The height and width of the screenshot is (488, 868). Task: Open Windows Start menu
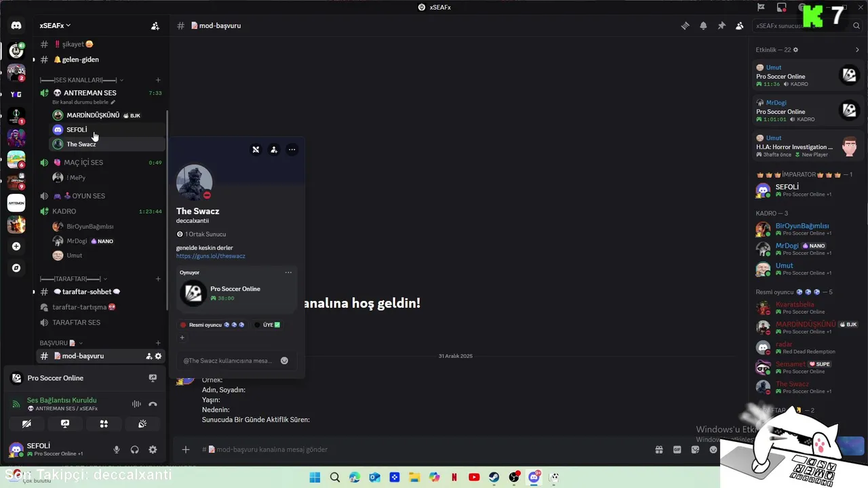[x=315, y=477]
